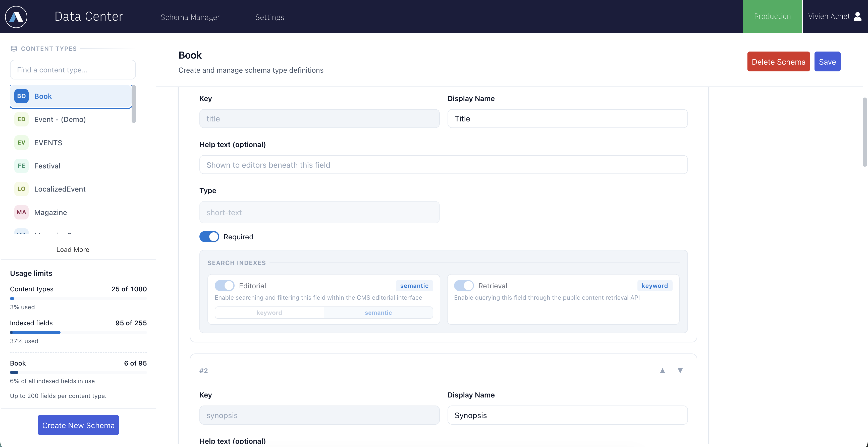Click the content types list scrollbar
The image size is (868, 447).
coord(134,104)
